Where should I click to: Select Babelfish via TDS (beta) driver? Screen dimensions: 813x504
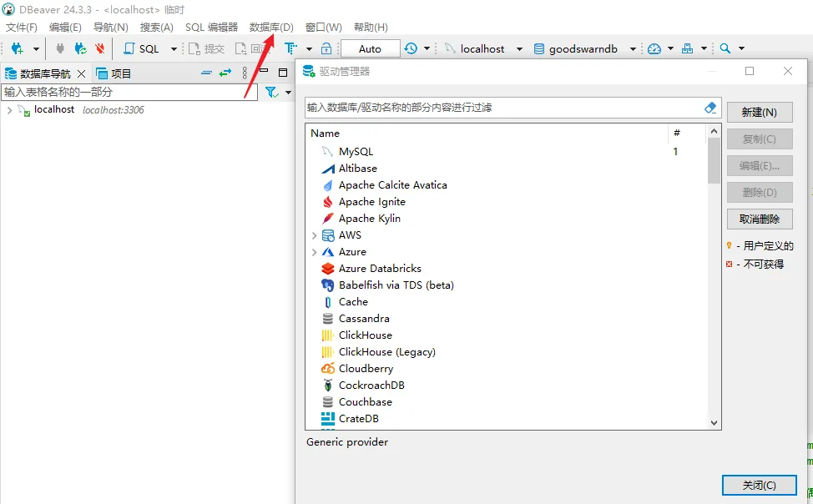[x=396, y=285]
